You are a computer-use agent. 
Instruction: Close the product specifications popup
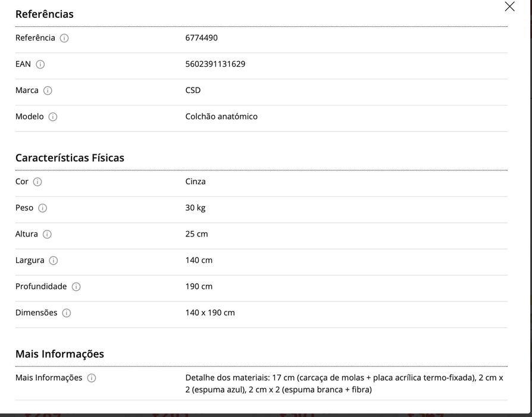509,7
